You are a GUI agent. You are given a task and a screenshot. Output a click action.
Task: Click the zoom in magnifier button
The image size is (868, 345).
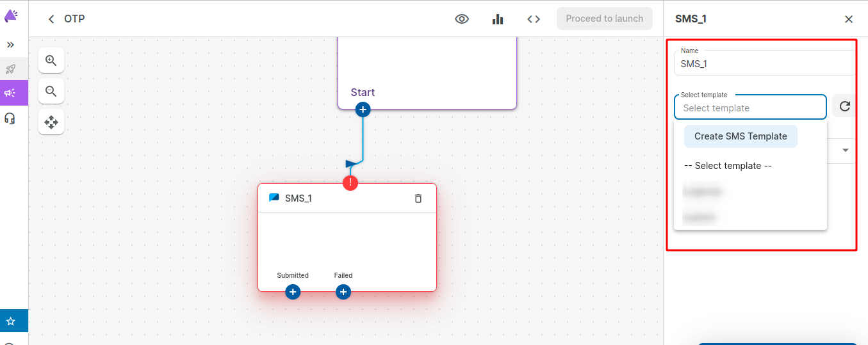point(51,61)
